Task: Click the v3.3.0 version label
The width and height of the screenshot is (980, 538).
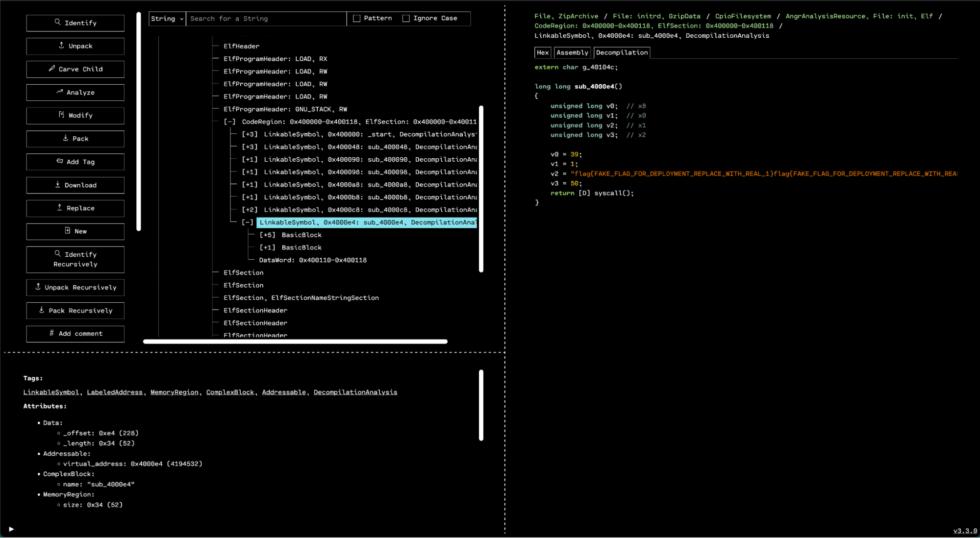Action: (965, 531)
